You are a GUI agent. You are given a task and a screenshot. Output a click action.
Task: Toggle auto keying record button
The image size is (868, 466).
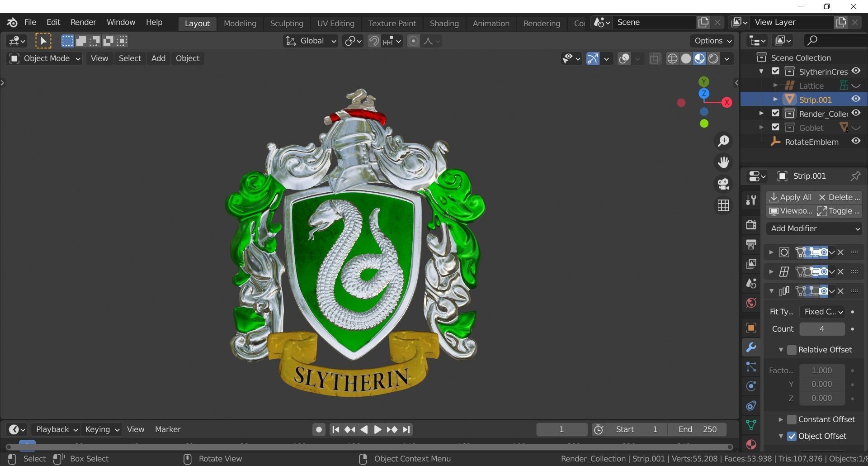319,429
